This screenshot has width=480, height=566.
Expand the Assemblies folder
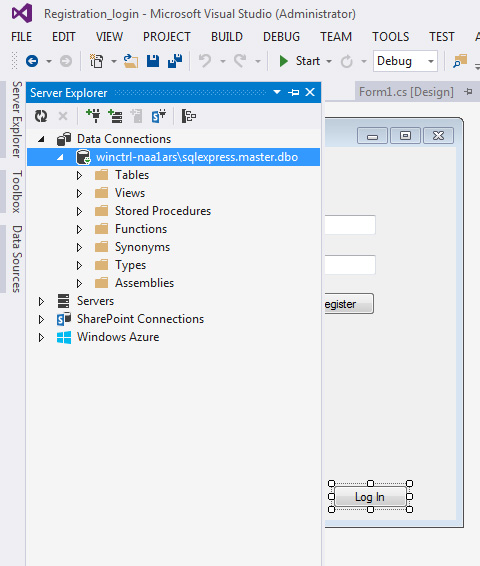click(79, 284)
